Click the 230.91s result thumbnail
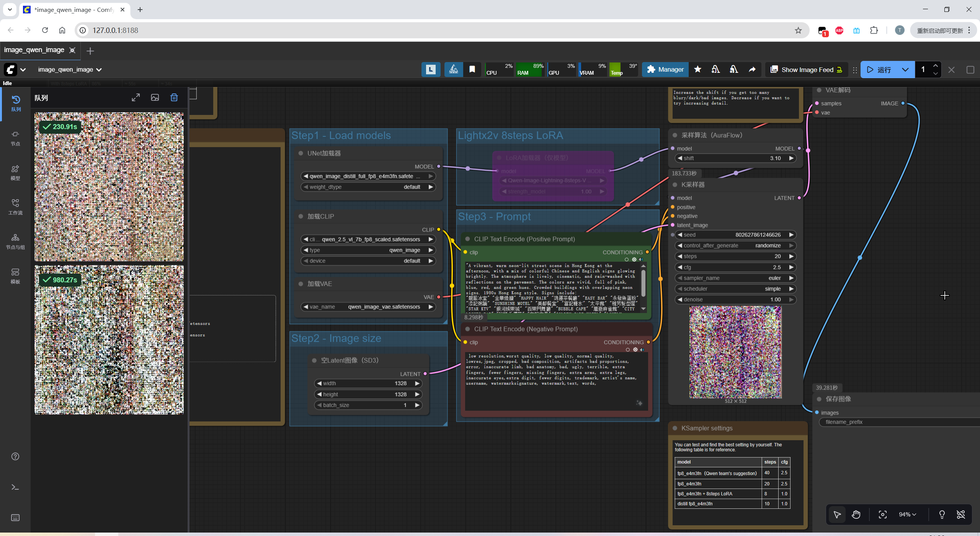Image resolution: width=980 pixels, height=536 pixels. [x=109, y=187]
